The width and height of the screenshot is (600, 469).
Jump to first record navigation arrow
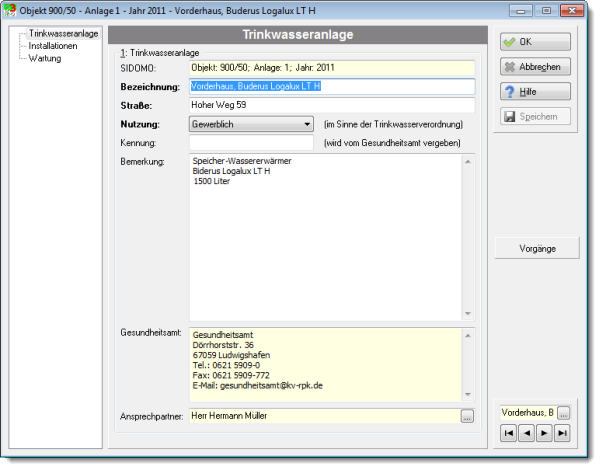point(509,433)
